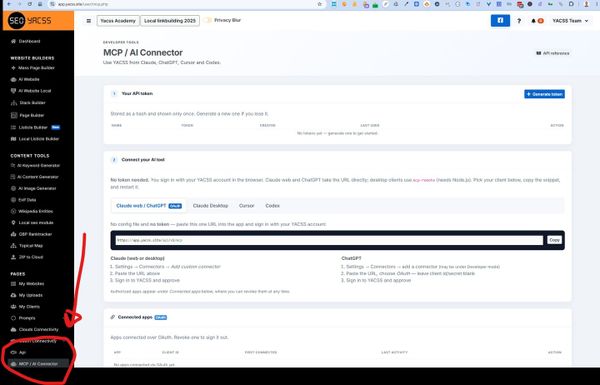Switch to the Codex tab
600x385 pixels.
(272, 206)
